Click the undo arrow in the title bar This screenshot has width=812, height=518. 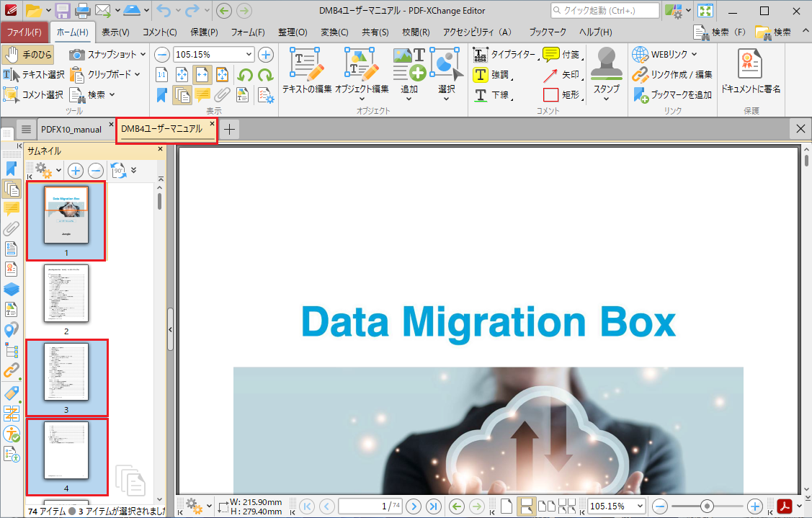tap(163, 10)
